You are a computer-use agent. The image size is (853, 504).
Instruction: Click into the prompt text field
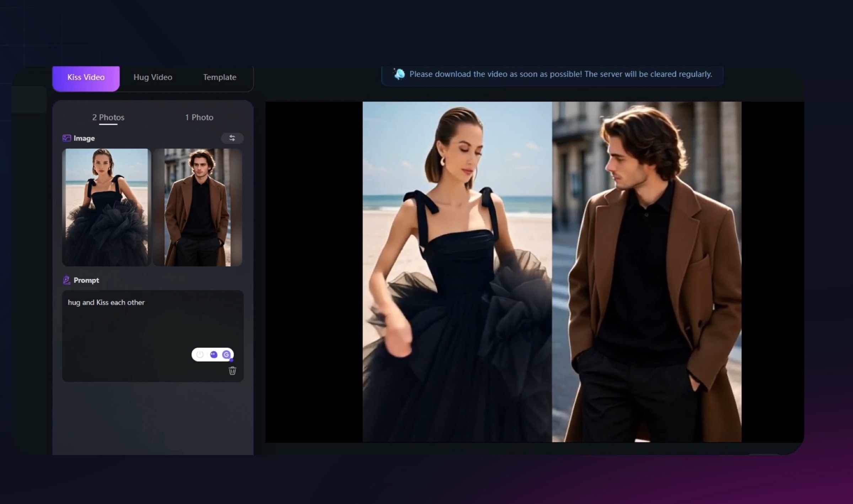coord(142,327)
